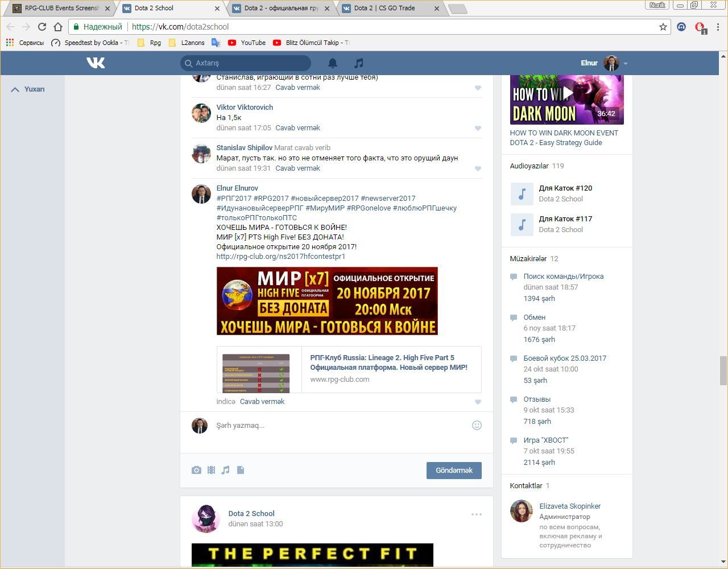Navigate back in browser history

click(10, 27)
